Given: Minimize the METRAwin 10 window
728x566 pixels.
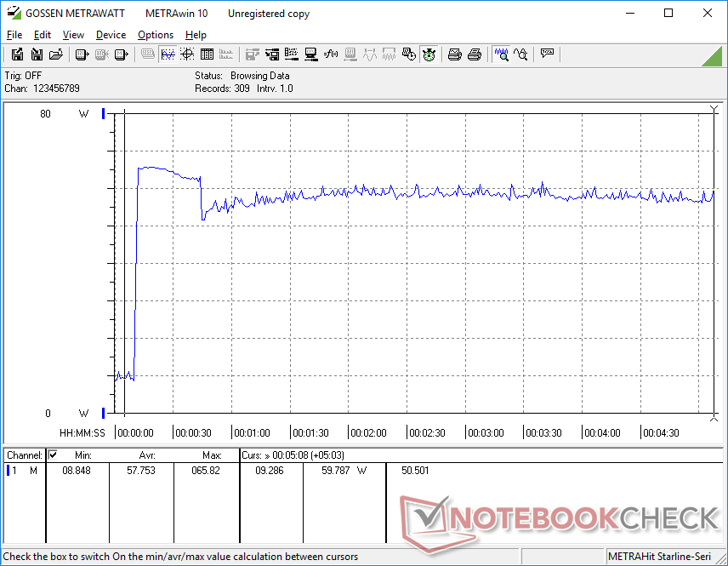Looking at the screenshot, I should pyautogui.click(x=630, y=13).
